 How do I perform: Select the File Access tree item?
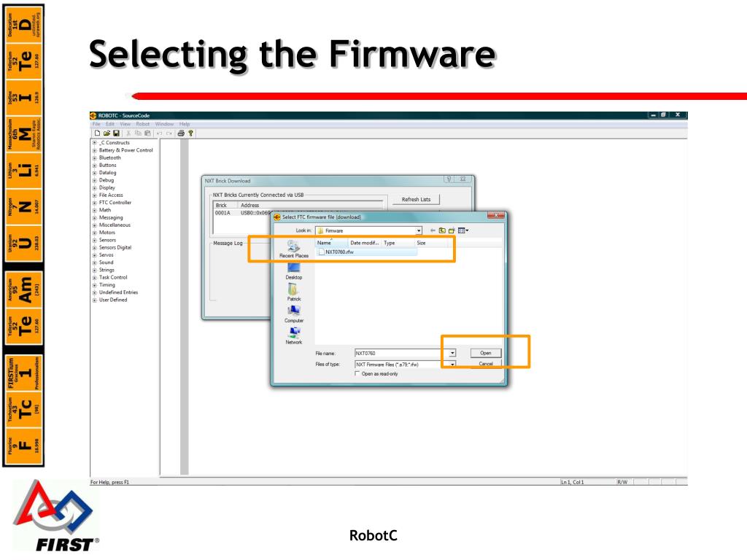[111, 195]
